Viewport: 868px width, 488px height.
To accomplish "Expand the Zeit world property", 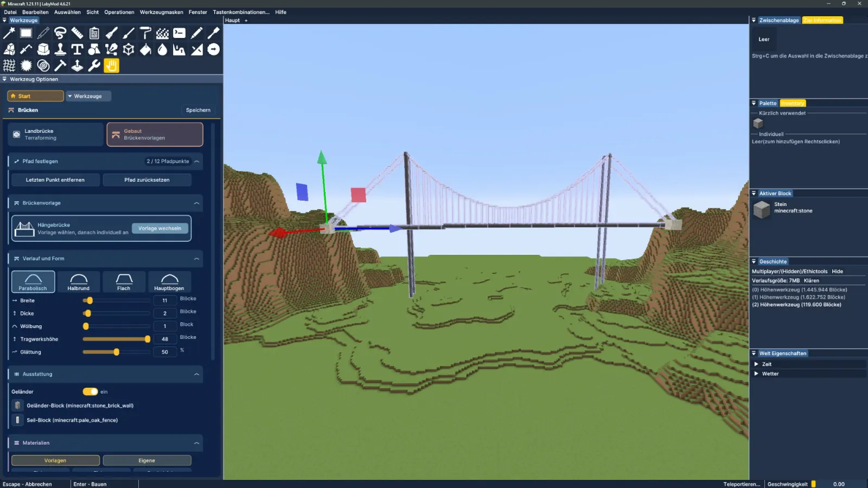I will 756,364.
